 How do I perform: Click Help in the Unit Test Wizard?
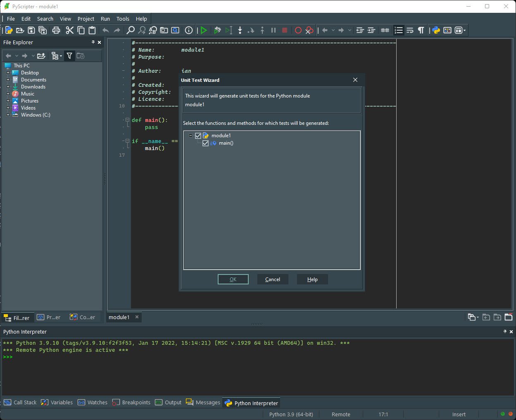pos(312,279)
